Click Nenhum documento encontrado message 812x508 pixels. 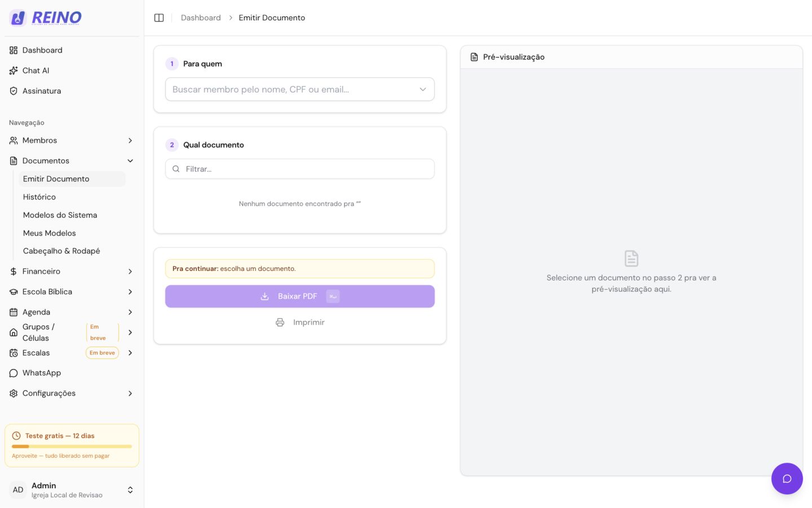pyautogui.click(x=300, y=204)
